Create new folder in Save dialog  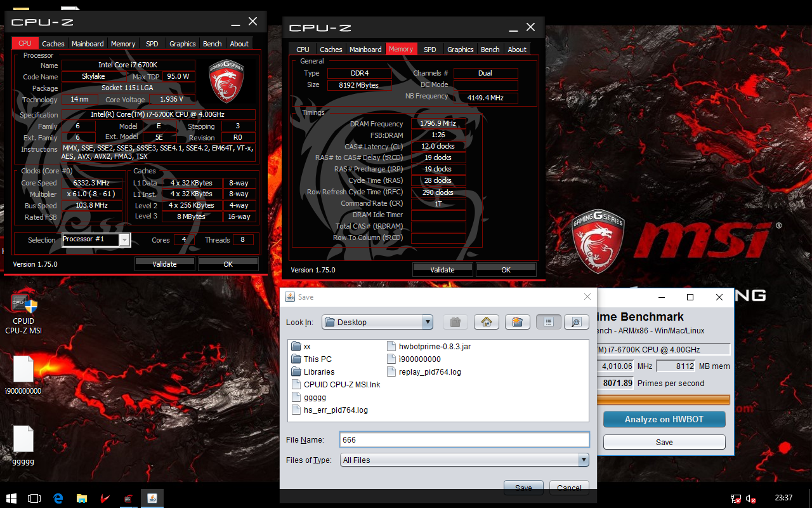point(517,322)
